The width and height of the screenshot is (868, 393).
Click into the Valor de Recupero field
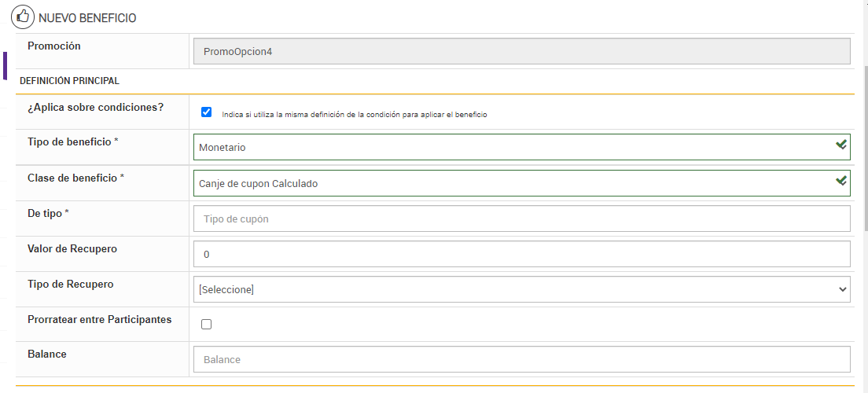(x=521, y=254)
